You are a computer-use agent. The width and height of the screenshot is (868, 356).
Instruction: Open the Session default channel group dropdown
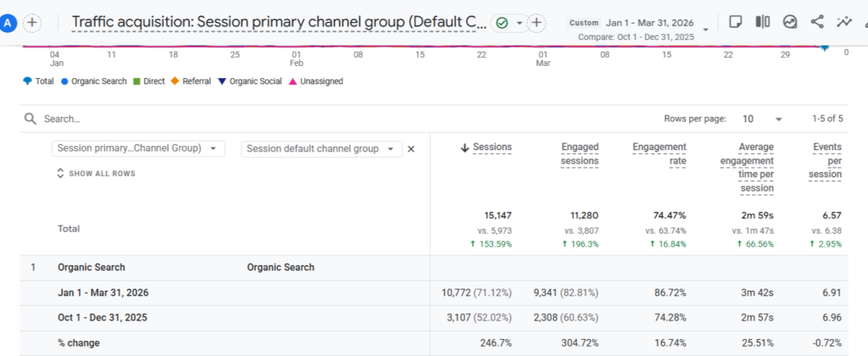coord(321,148)
